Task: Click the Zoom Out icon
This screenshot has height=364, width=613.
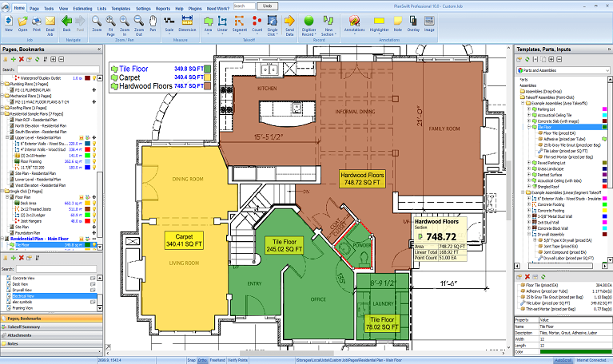Action: [139, 26]
